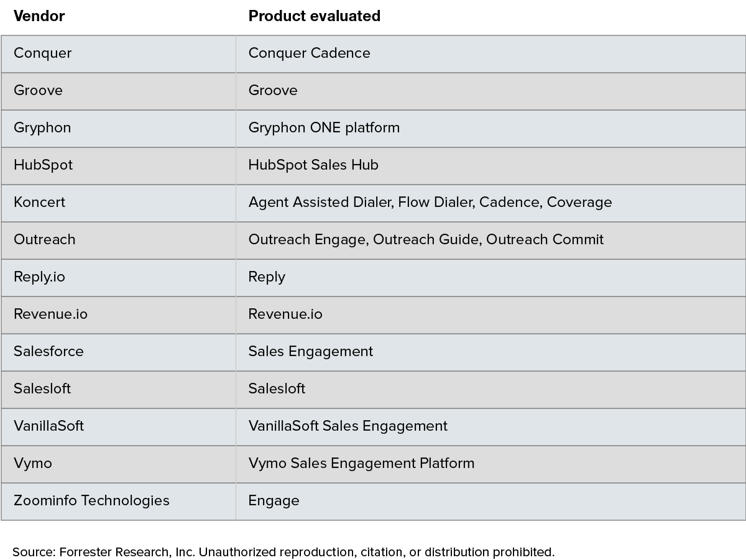Image resolution: width=746 pixels, height=560 pixels.
Task: Click the Revenue.io vendor cell
Action: [118, 315]
